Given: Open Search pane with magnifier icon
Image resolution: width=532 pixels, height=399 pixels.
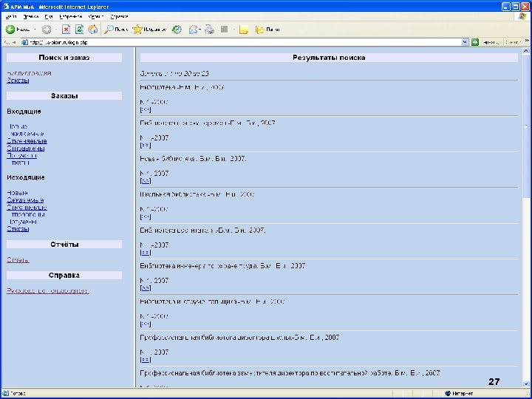Looking at the screenshot, I should coord(109,30).
